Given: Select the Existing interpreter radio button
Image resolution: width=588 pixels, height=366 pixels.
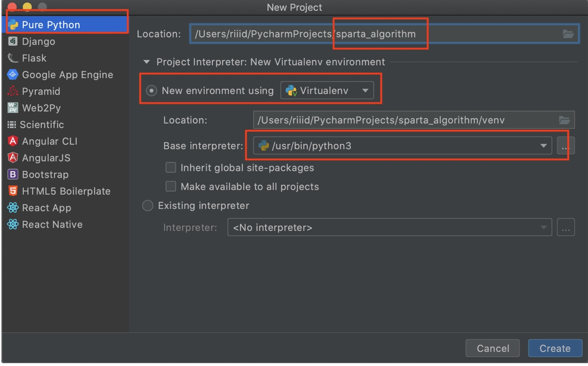Looking at the screenshot, I should coord(148,206).
